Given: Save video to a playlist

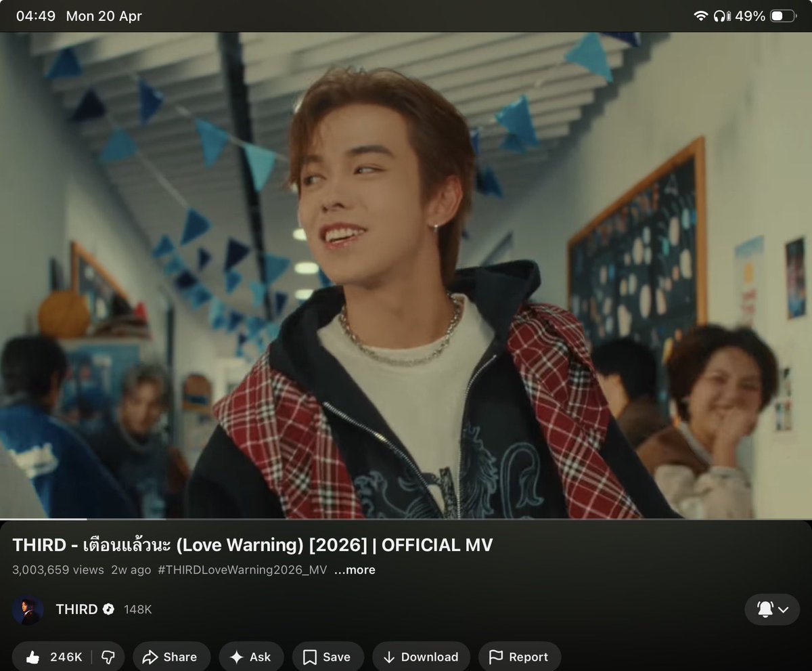Looking at the screenshot, I should tap(328, 657).
